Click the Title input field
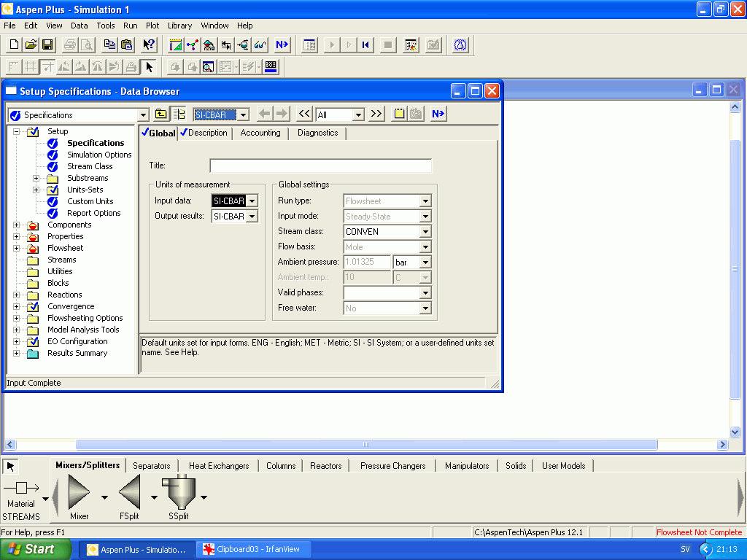Screen dimensions: 747x560 [x=321, y=166]
